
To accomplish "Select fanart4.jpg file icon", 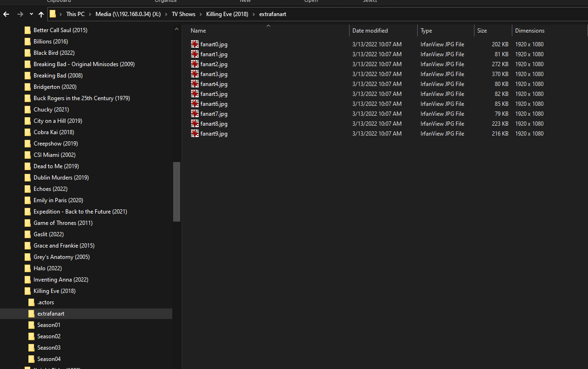I will [195, 84].
